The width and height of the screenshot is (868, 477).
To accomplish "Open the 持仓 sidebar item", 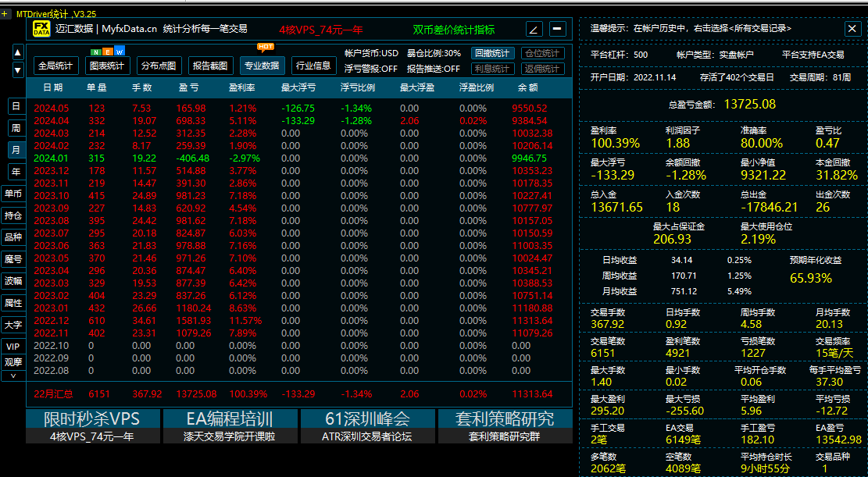I will pyautogui.click(x=13, y=215).
